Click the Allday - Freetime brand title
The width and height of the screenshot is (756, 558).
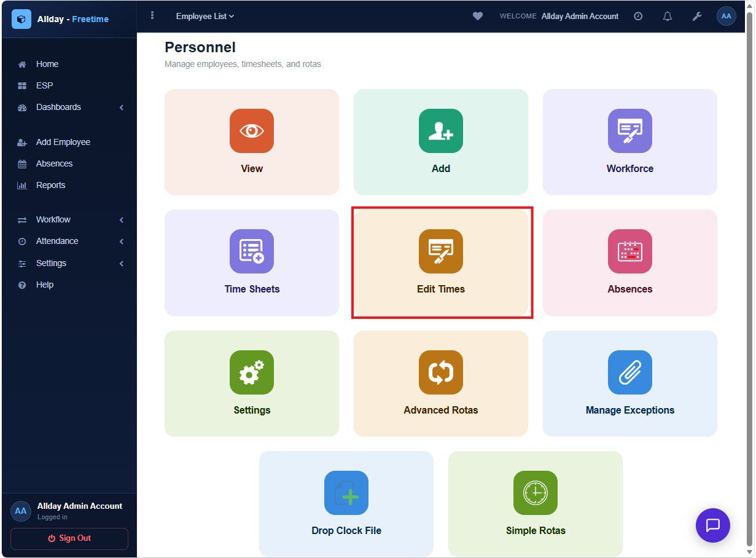pyautogui.click(x=73, y=19)
